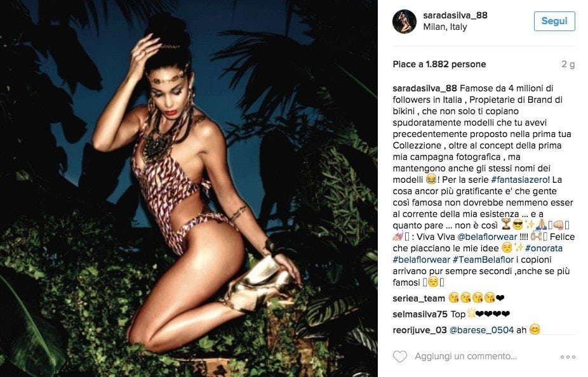View the Piace a 1.882 persone likes
The image size is (588, 377).
(x=439, y=64)
